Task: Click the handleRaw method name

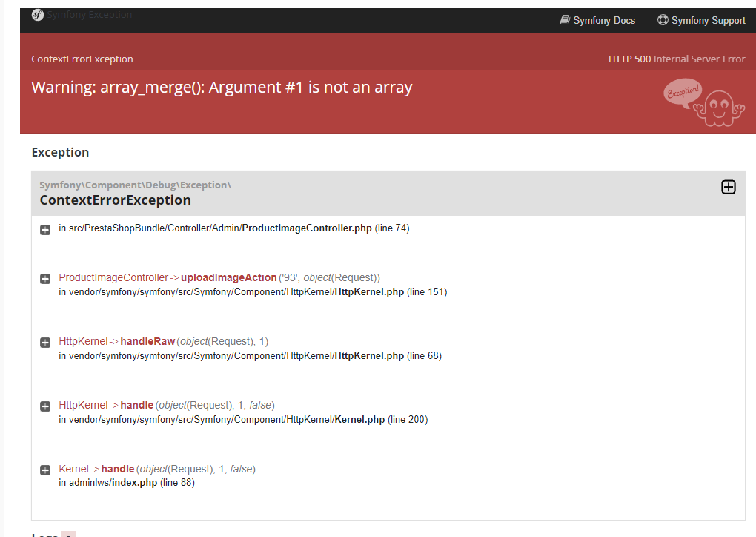Action: [147, 342]
